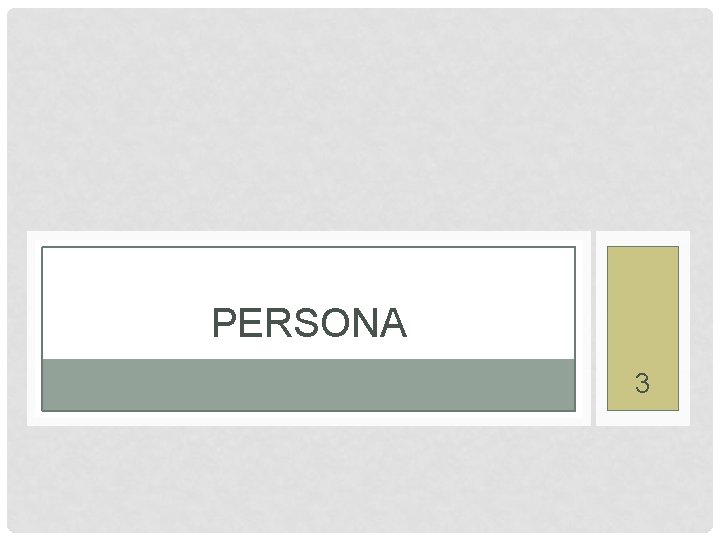Click empty white space left of PERSONA
The width and height of the screenshot is (720, 540).
(x=120, y=323)
